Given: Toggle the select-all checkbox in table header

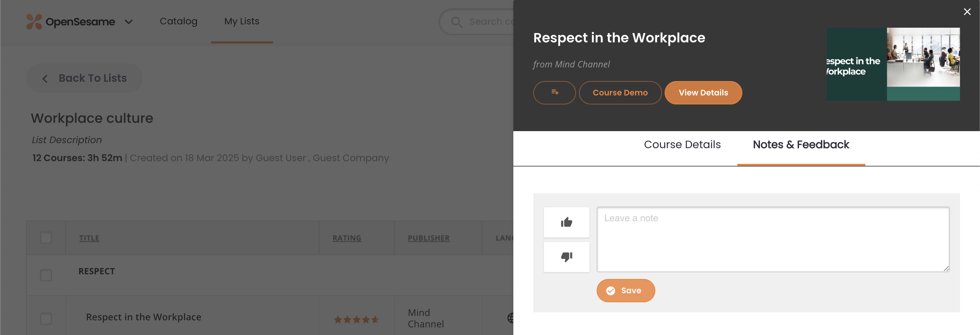Looking at the screenshot, I should pos(46,238).
